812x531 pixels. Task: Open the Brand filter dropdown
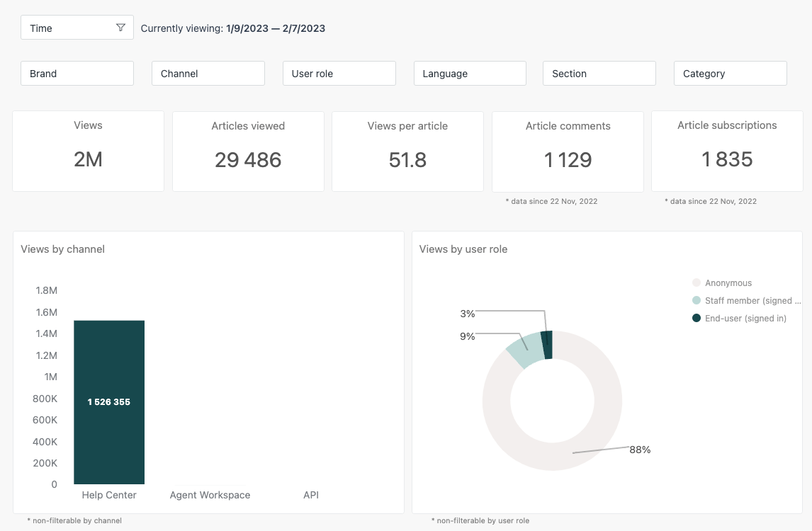click(77, 73)
